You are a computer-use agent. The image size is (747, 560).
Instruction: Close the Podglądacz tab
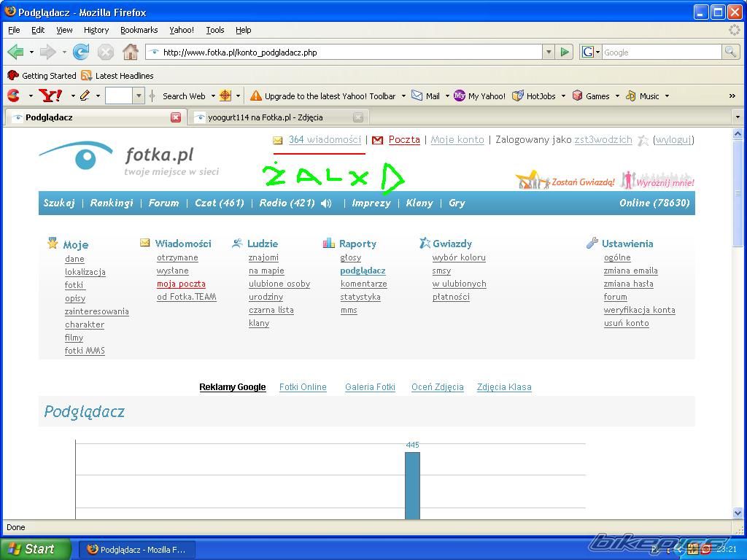coord(176,117)
